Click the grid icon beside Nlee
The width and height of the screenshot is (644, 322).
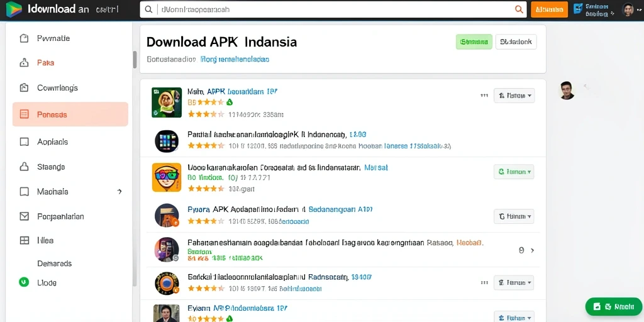click(x=25, y=240)
